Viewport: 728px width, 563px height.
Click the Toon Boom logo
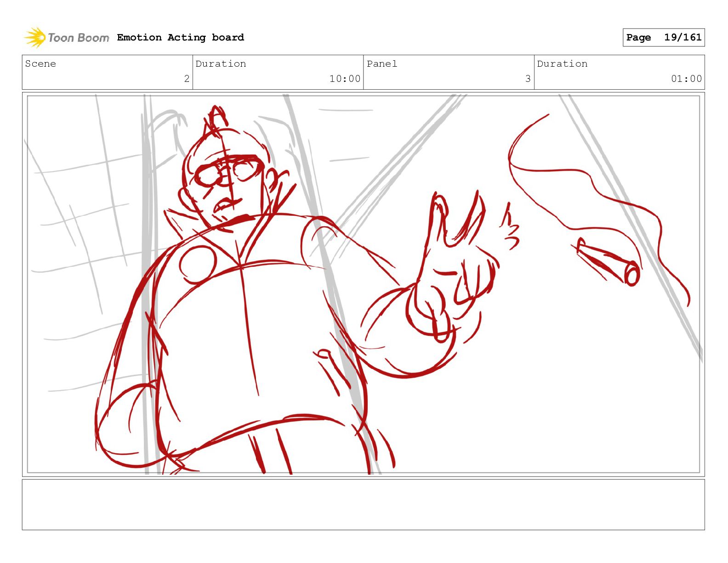(67, 37)
